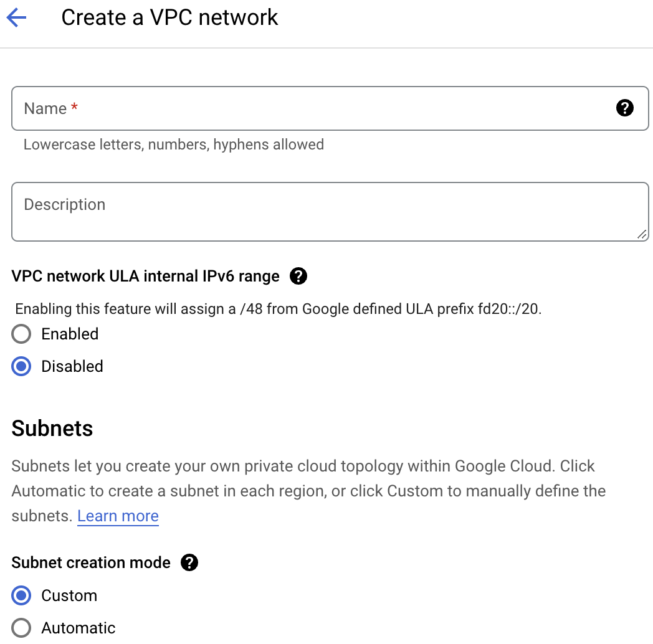Open help for VPC network ULA internal IPv6 range
653x644 pixels.
coord(298,276)
